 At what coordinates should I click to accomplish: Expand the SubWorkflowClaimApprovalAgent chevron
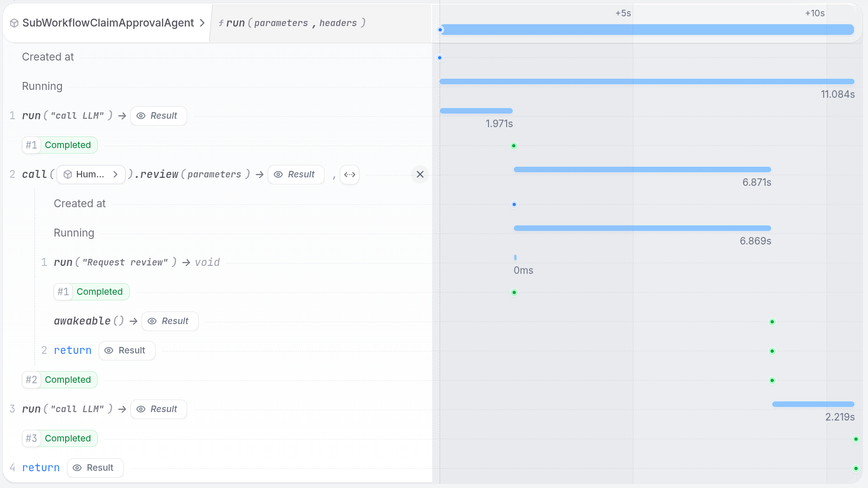[x=202, y=23]
